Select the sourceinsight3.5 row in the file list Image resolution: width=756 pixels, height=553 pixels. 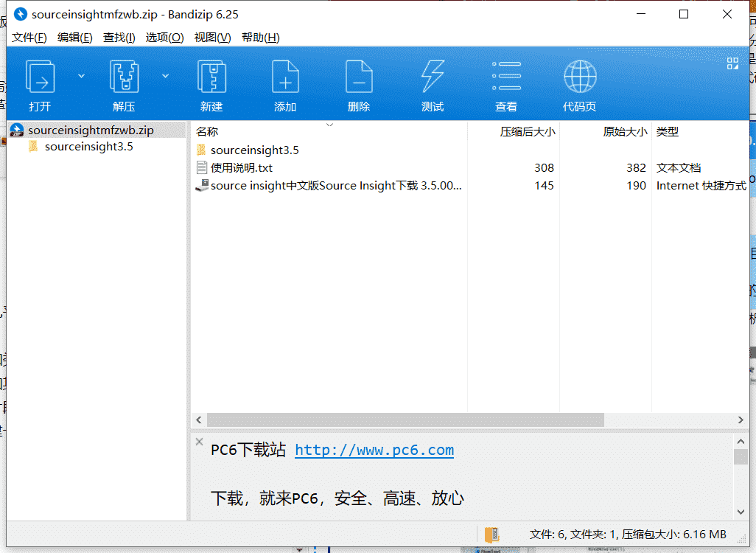click(254, 150)
